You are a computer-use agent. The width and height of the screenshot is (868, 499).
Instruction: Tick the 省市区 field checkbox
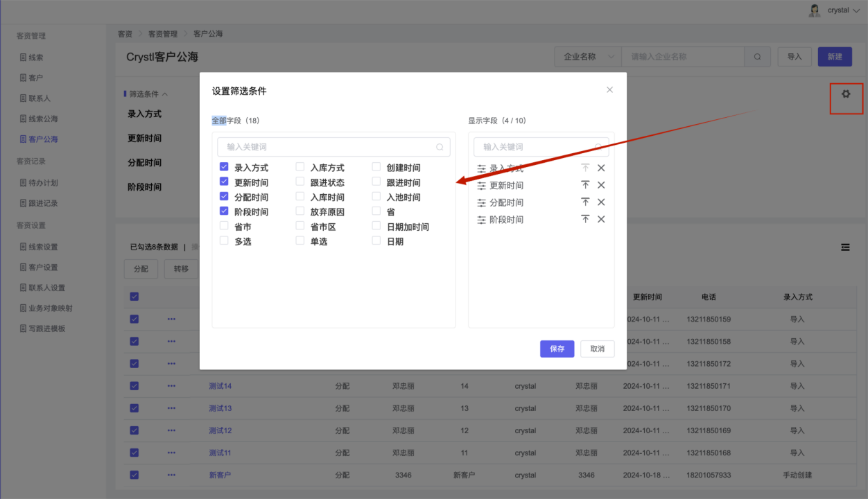click(x=300, y=226)
